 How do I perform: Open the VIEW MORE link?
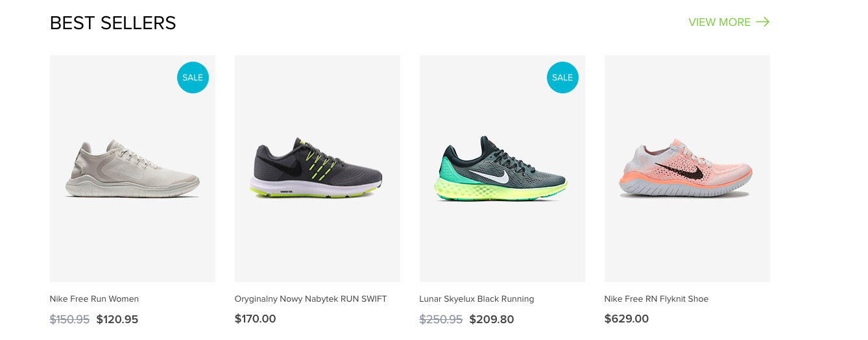729,22
